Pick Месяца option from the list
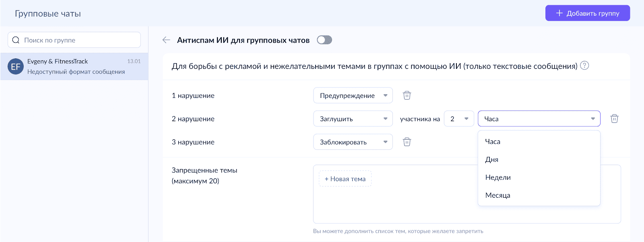The height and width of the screenshot is (242, 644). pyautogui.click(x=497, y=195)
